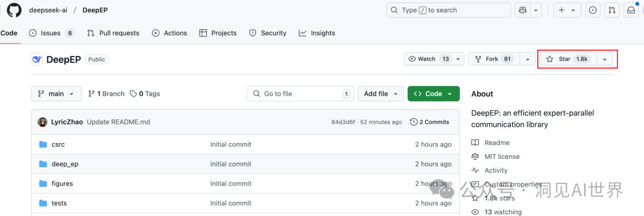View the 1 Branch link
Image resolution: width=644 pixels, height=216 pixels.
point(106,94)
